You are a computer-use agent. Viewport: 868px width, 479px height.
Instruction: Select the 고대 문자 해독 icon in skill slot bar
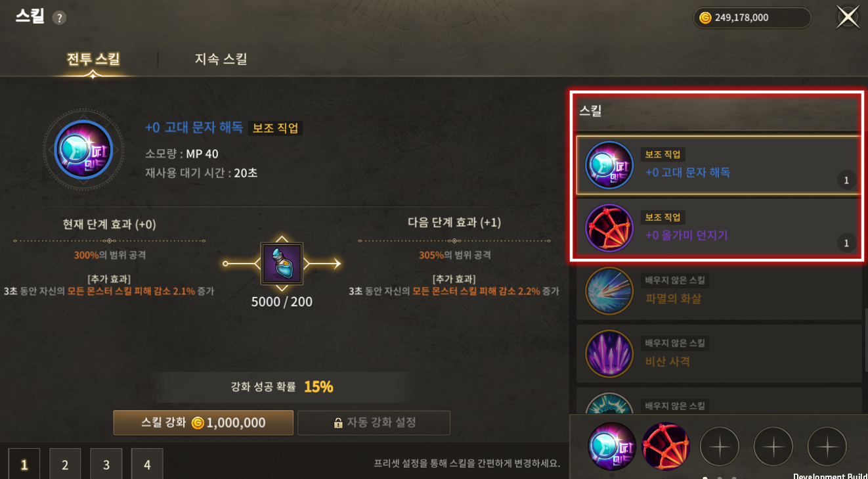[x=612, y=447]
